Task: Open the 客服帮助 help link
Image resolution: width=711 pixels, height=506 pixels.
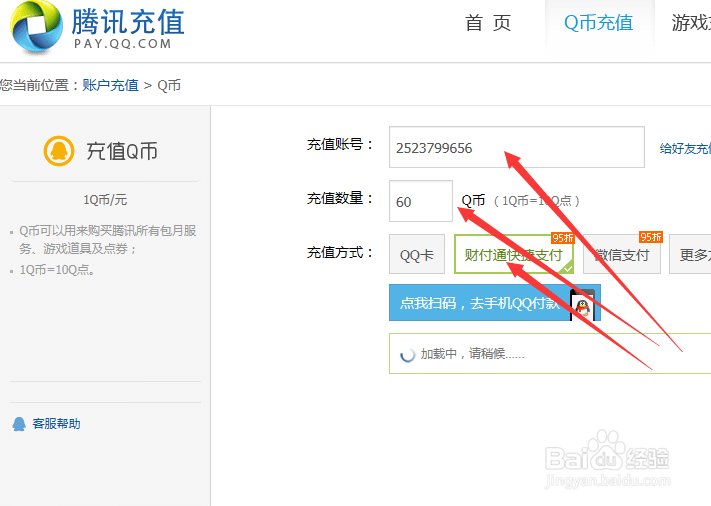Action: pos(56,424)
